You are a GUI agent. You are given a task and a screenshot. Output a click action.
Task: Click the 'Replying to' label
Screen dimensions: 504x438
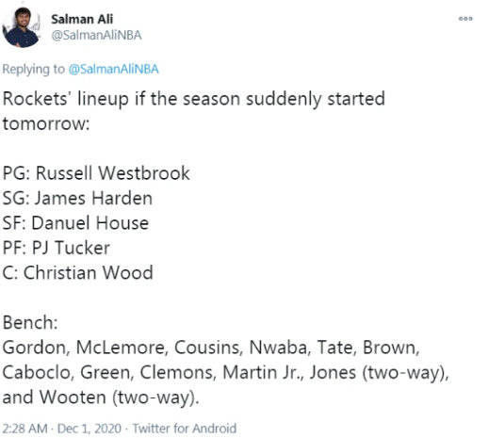click(x=34, y=70)
